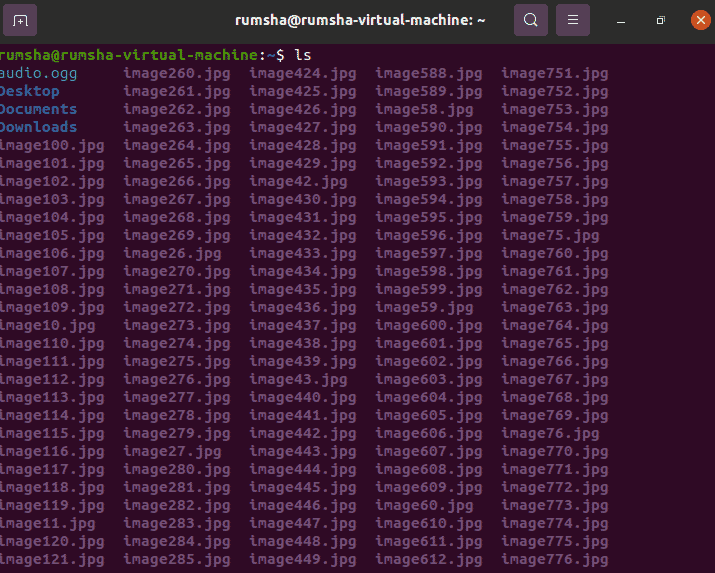Click the ls command text
Screen dimensions: 715x573
point(303,55)
